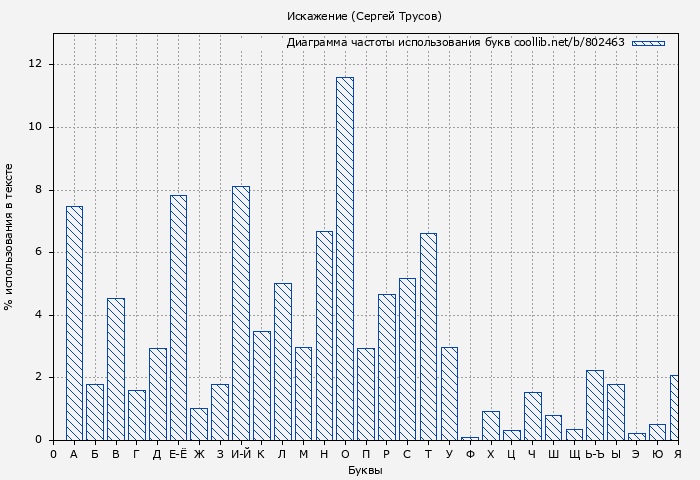Select the И-Й bar
Image resolution: width=700 pixels, height=480 pixels.
coord(241,313)
